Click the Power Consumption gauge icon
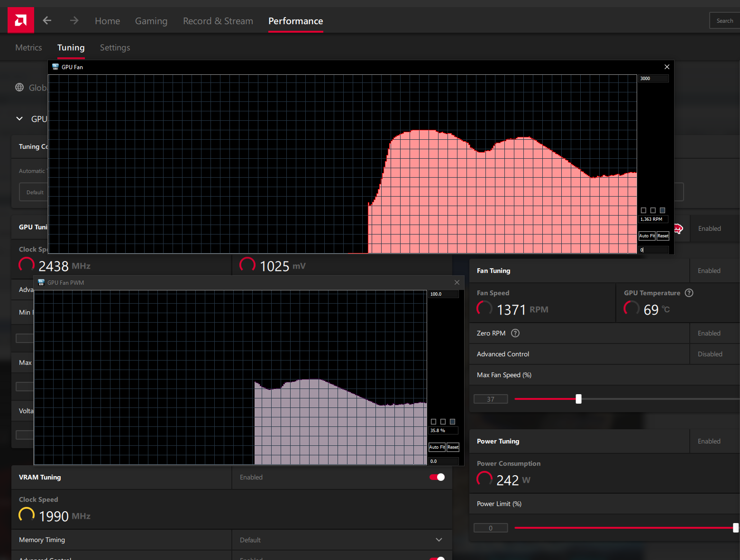Viewport: 740px width, 560px height. click(484, 479)
